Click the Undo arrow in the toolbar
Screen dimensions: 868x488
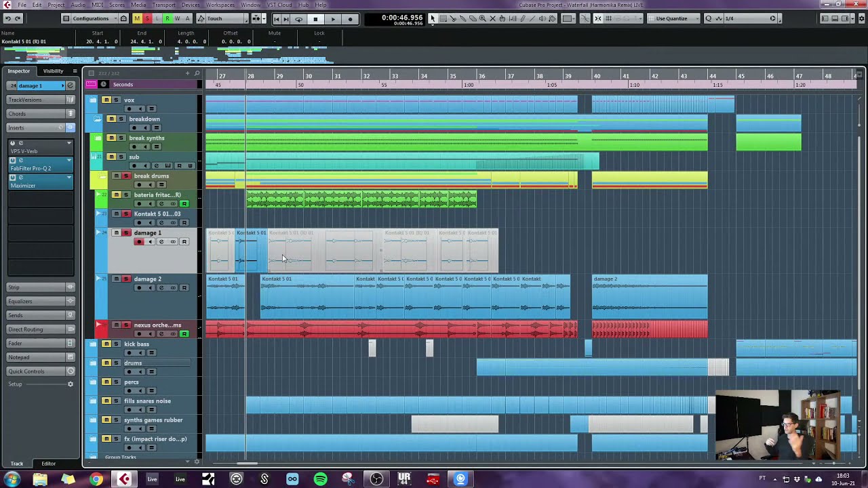tap(7, 18)
